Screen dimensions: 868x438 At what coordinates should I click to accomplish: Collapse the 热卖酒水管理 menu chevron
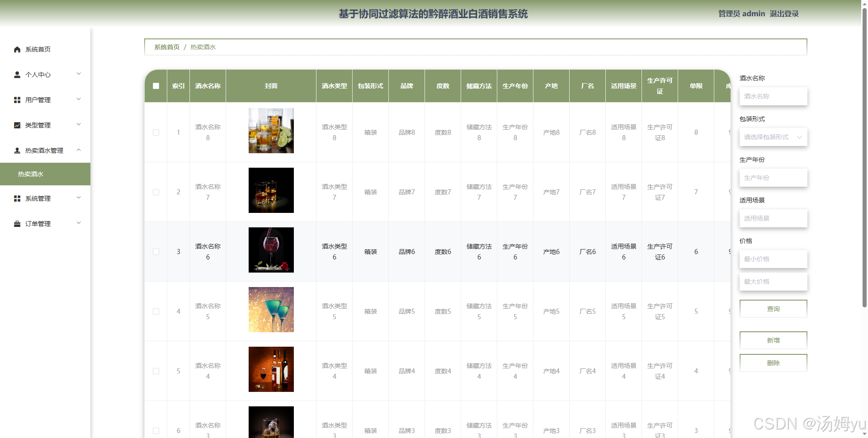[x=79, y=150]
